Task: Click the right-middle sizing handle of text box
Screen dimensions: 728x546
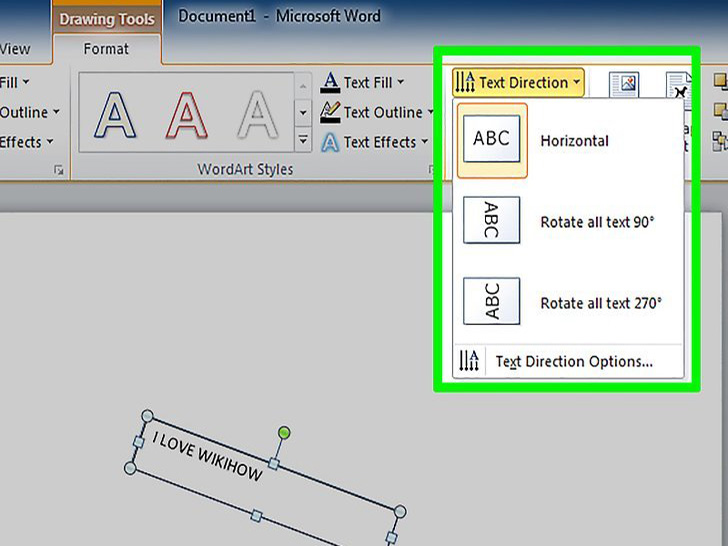Action: click(391, 538)
